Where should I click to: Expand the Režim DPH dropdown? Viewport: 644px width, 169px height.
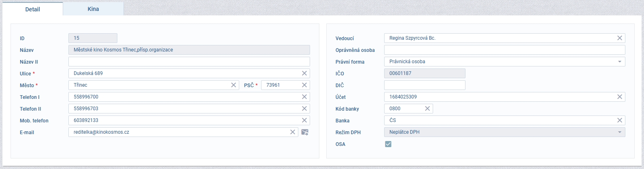pyautogui.click(x=619, y=132)
